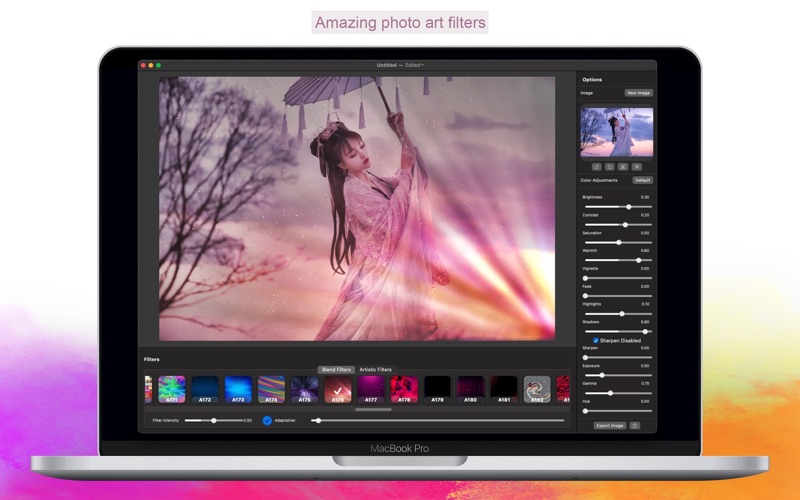The width and height of the screenshot is (800, 500).
Task: Click the main edited photo canvas
Action: pyautogui.click(x=357, y=209)
